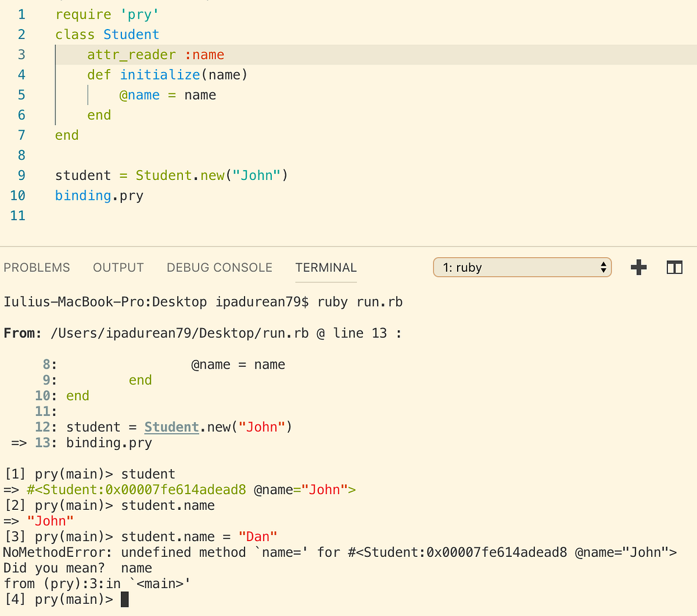Image resolution: width=697 pixels, height=616 pixels.
Task: Place cursor on the binding.pry statement
Action: (x=99, y=196)
